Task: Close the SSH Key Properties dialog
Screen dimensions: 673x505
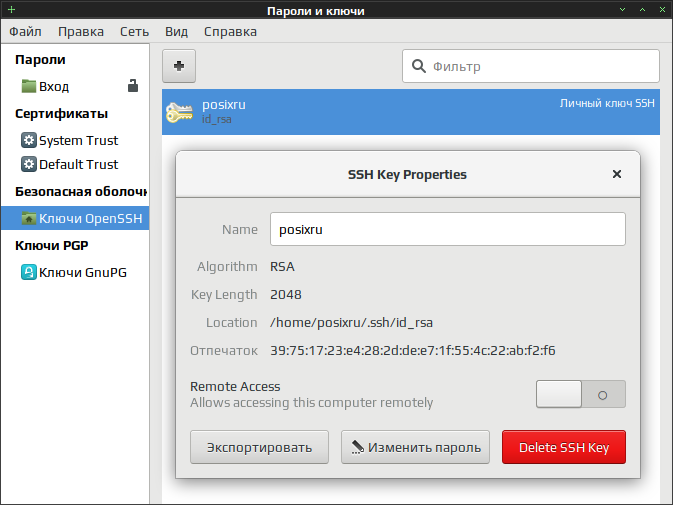Action: 617,174
